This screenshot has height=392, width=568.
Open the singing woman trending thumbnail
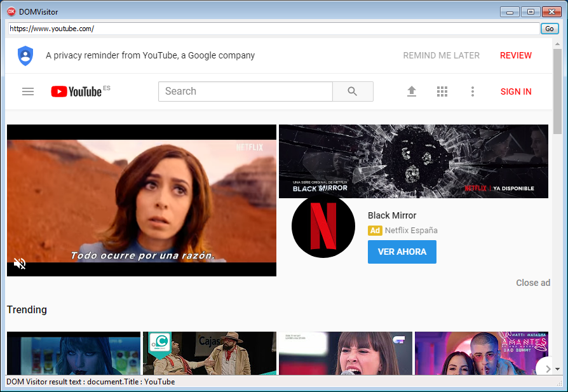[346, 353]
